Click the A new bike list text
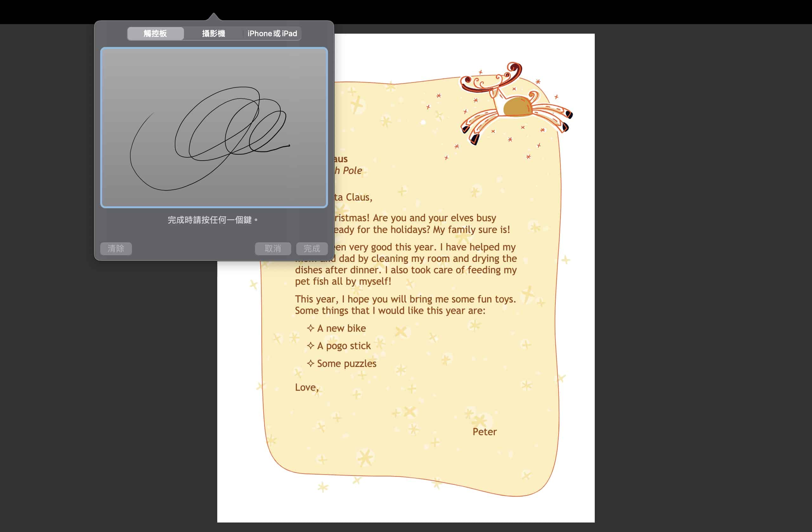 coord(341,328)
